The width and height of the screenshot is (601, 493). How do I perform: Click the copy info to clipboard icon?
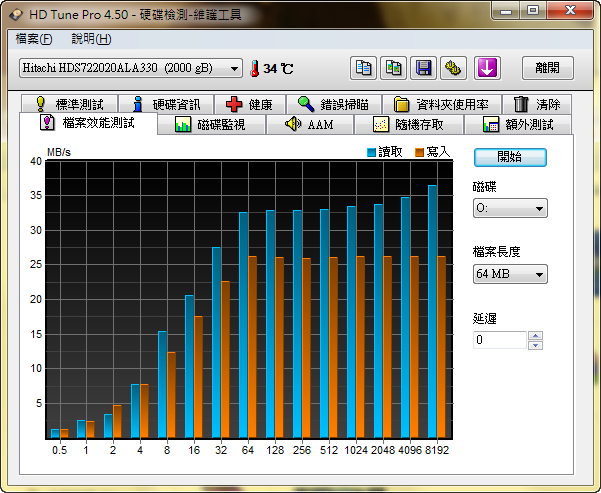click(x=363, y=68)
